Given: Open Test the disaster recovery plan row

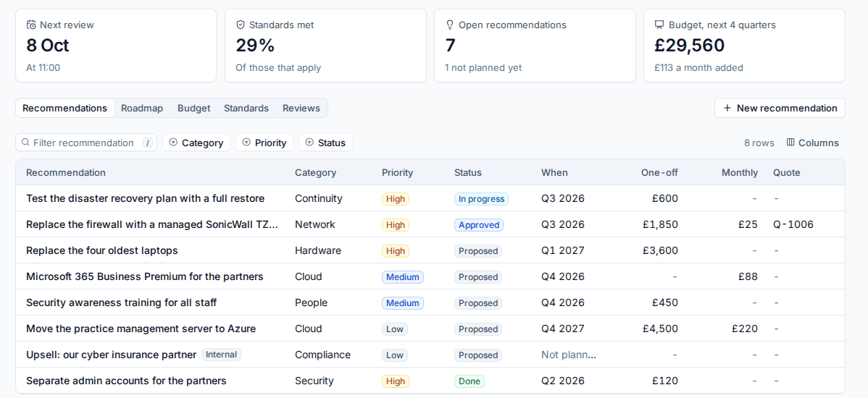Looking at the screenshot, I should 430,198.
